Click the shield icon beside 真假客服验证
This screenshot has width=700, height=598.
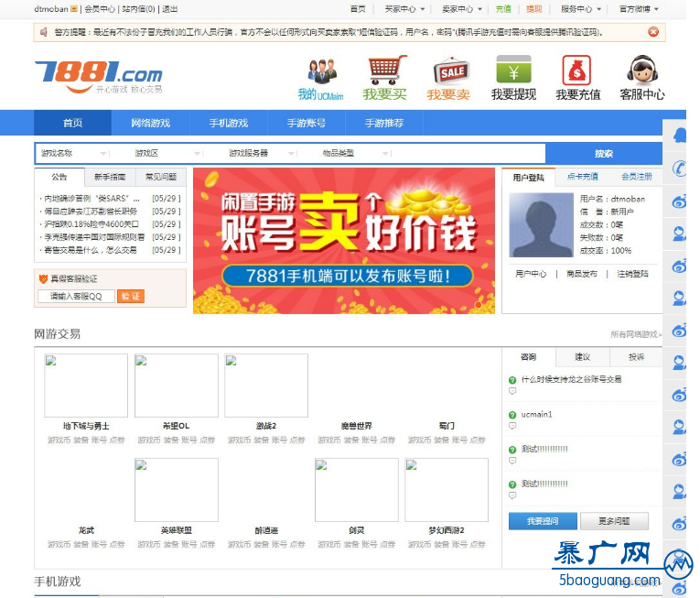click(43, 279)
